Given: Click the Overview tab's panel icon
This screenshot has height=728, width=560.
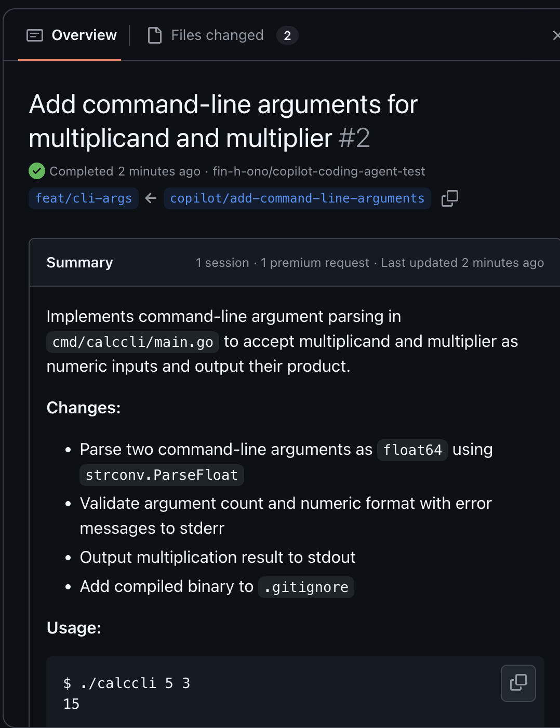Looking at the screenshot, I should (x=35, y=35).
